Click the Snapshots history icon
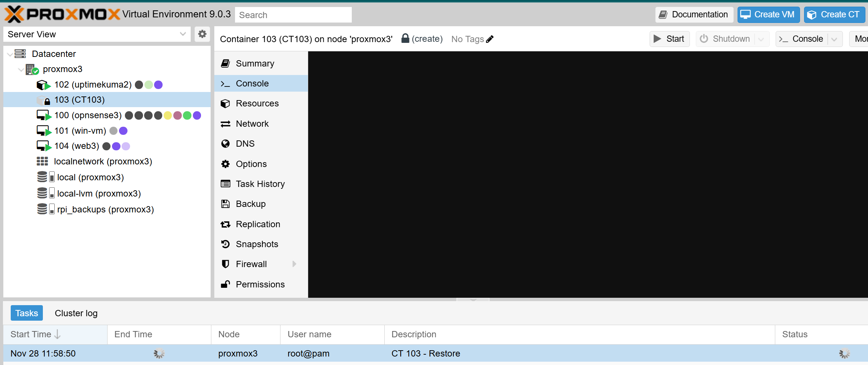The height and width of the screenshot is (365, 868). [225, 244]
